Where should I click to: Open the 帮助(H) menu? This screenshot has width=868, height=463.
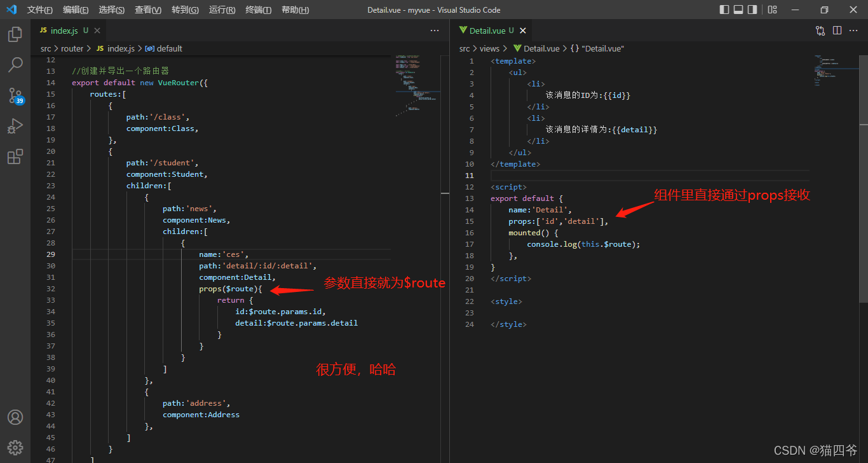(295, 10)
